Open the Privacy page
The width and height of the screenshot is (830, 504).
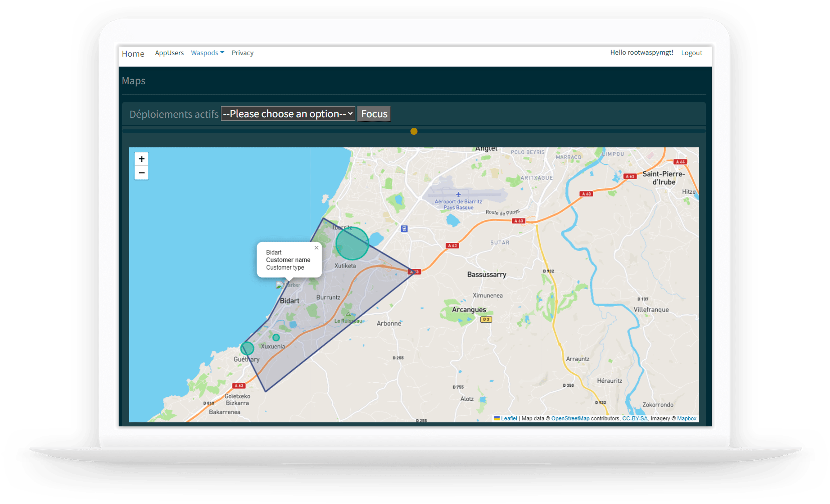coord(242,53)
